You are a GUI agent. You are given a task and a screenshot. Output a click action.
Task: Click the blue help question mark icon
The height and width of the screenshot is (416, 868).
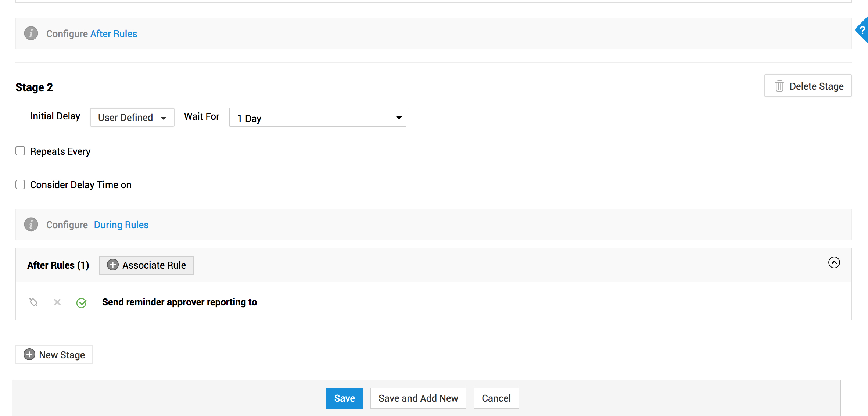point(862,31)
